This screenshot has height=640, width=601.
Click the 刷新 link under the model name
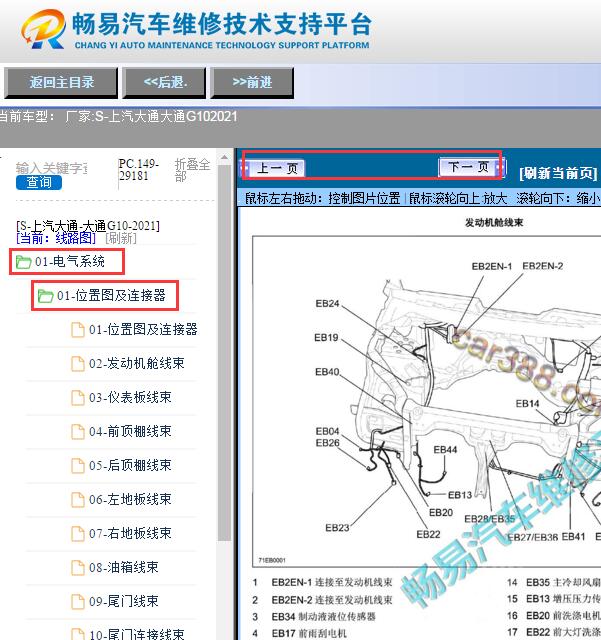coord(121,238)
